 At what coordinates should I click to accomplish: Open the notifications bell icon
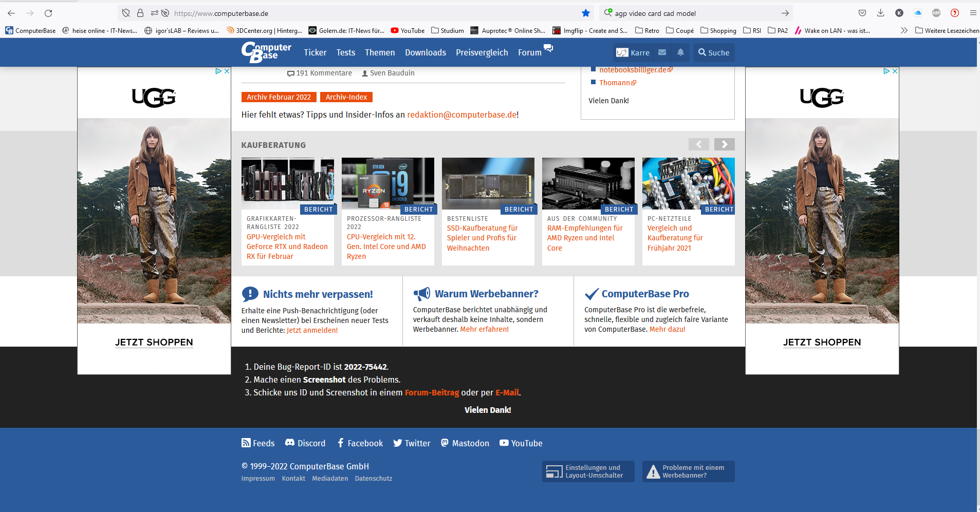click(x=680, y=52)
